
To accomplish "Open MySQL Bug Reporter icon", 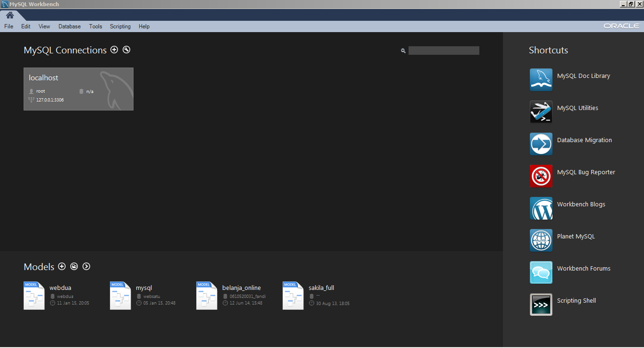I will click(541, 176).
